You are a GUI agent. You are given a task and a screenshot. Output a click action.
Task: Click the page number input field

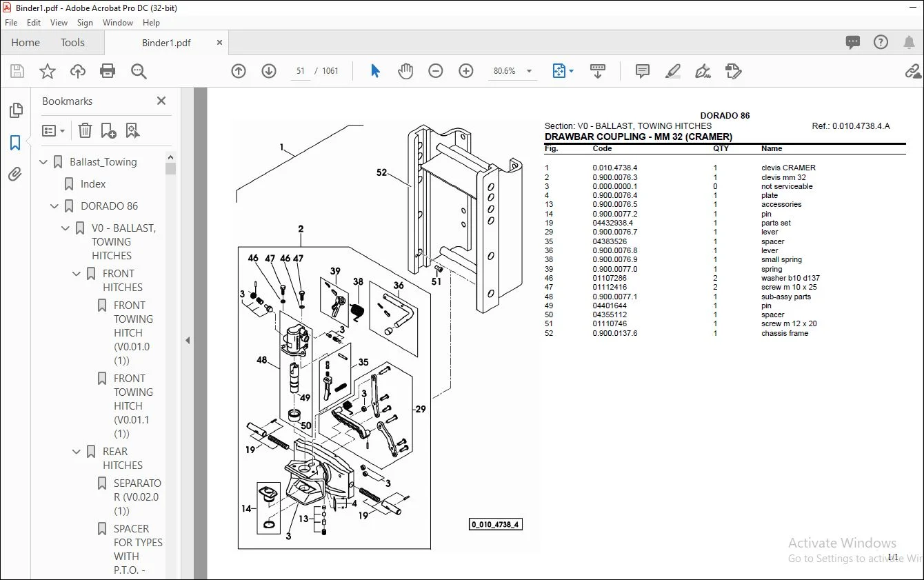301,71
